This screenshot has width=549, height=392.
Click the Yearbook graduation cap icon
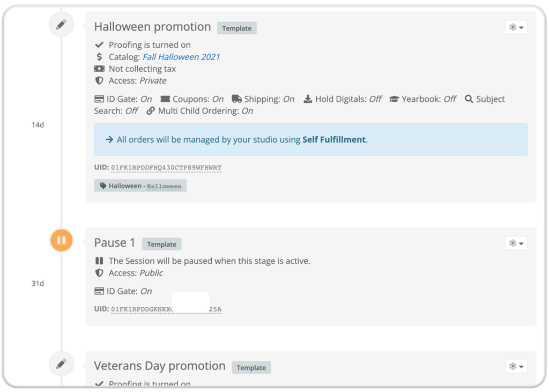click(394, 99)
